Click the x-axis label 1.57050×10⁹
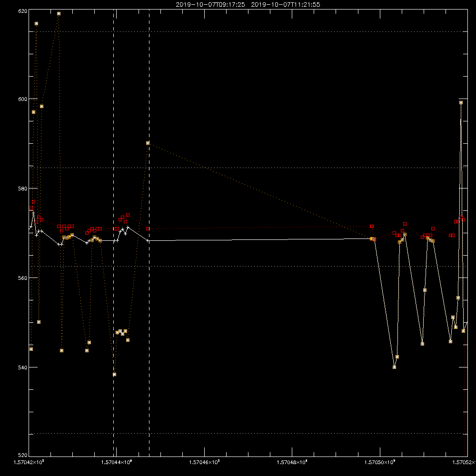Screen dimensions: 476x476 380,462
